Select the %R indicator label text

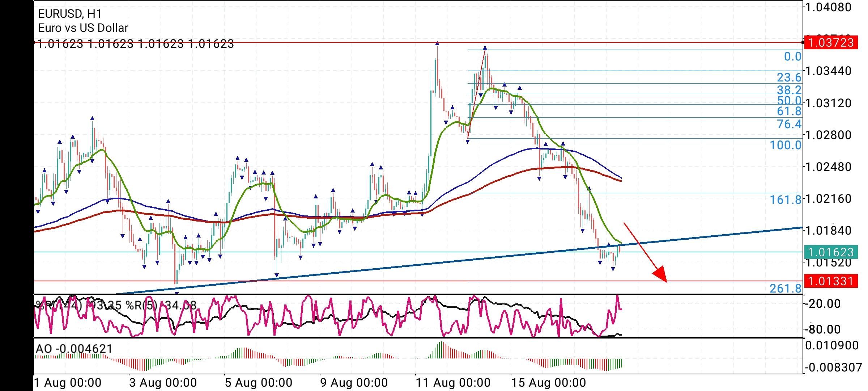116,305
